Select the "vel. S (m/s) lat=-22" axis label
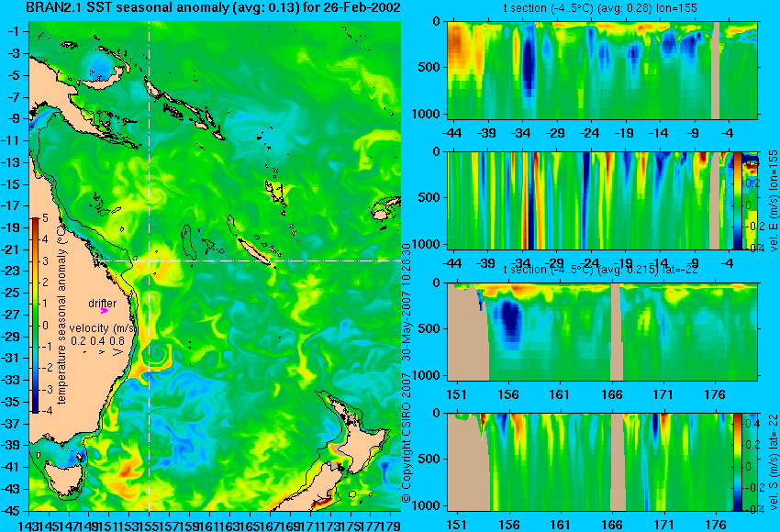This screenshot has height=532, width=780. point(773,460)
